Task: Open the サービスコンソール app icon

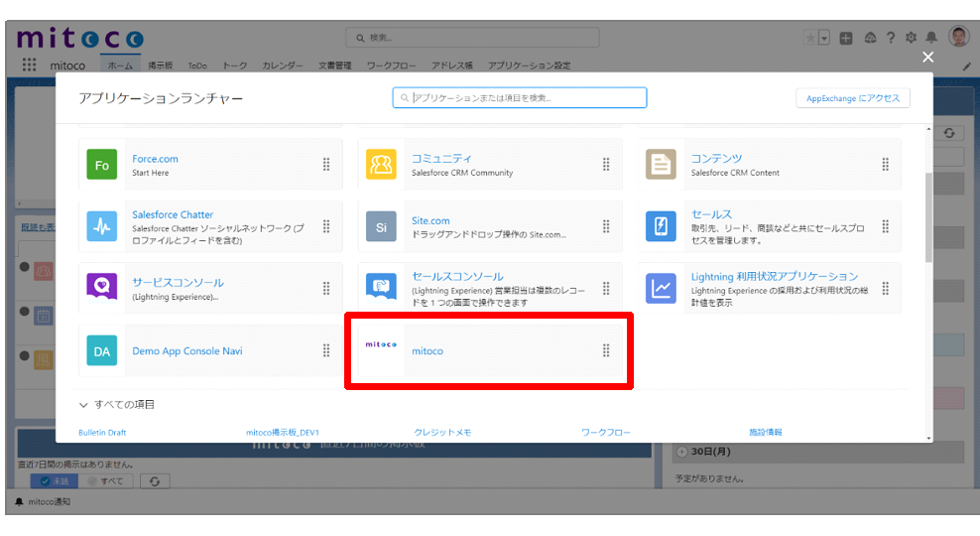Action: click(102, 288)
